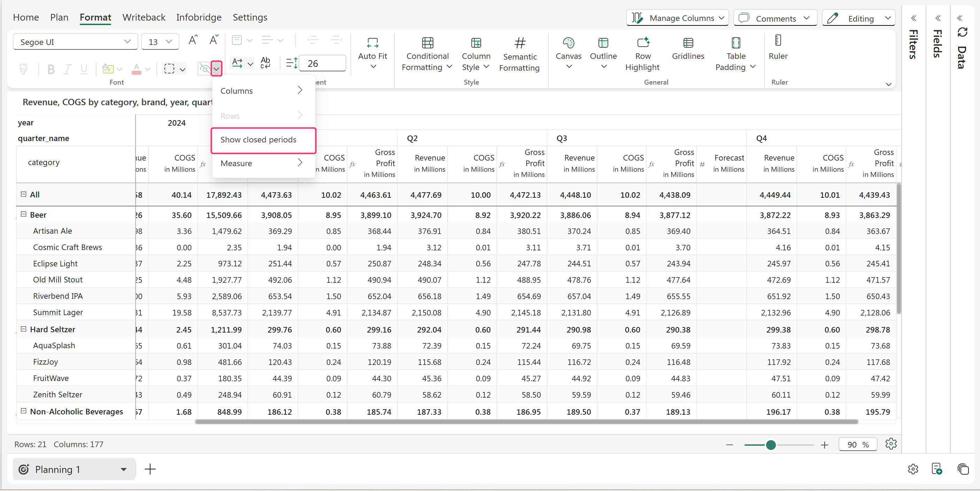The width and height of the screenshot is (980, 491).
Task: Click the Gridlines icon
Action: click(x=687, y=43)
